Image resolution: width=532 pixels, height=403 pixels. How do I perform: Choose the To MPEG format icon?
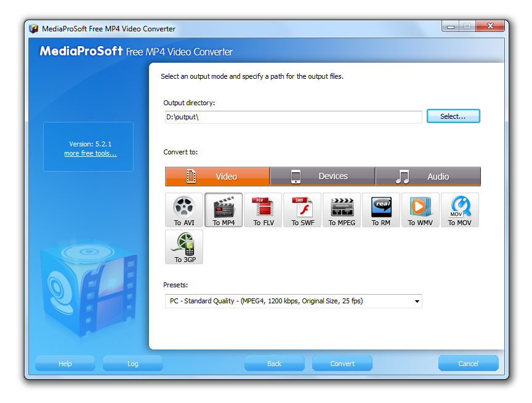[342, 210]
